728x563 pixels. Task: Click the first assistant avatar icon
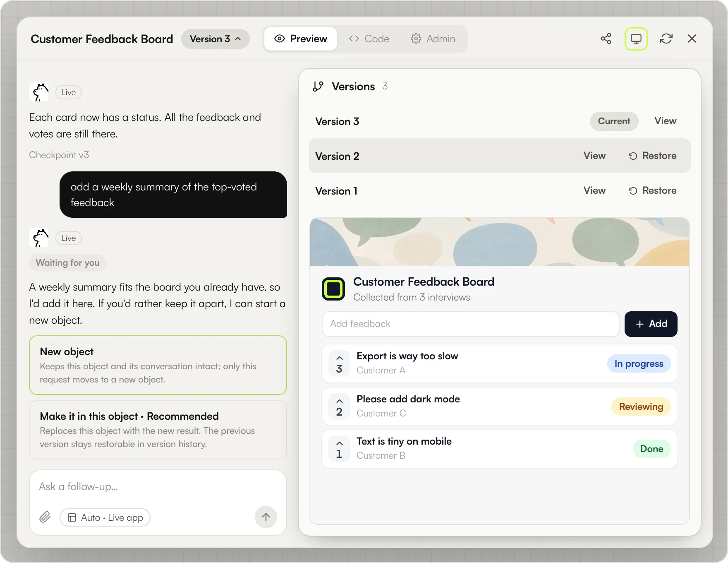39,92
